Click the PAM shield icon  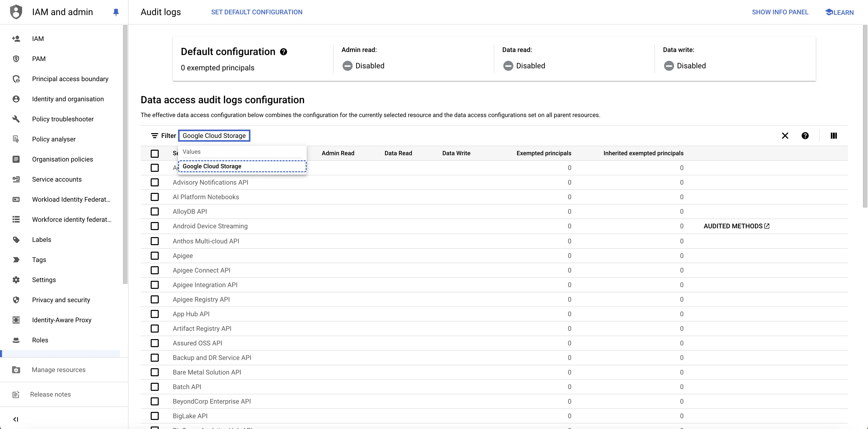(16, 59)
